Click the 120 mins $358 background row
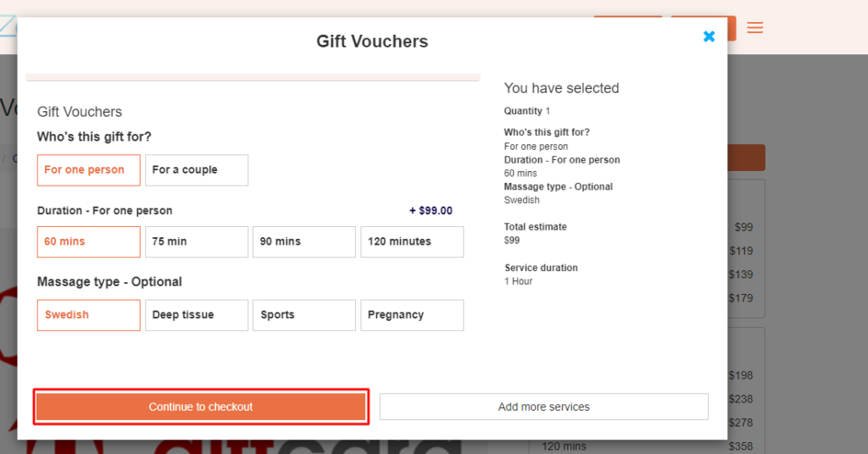868x454 pixels. (647, 446)
